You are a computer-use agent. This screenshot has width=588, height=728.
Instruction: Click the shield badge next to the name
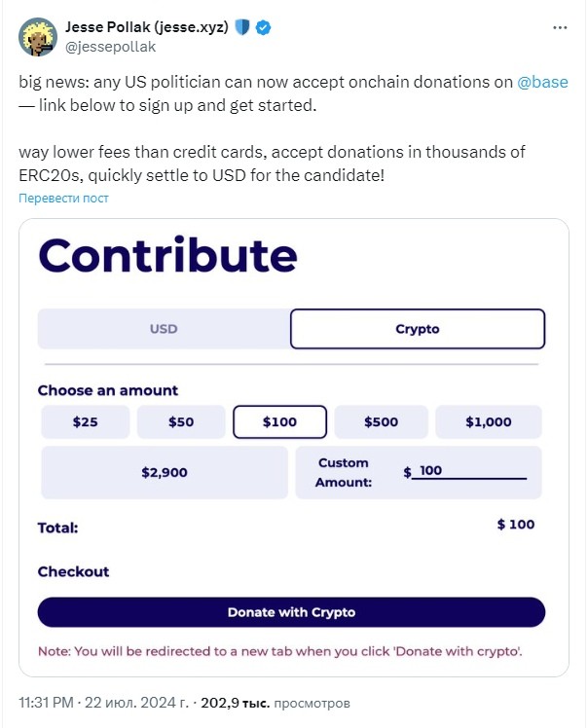(x=242, y=27)
